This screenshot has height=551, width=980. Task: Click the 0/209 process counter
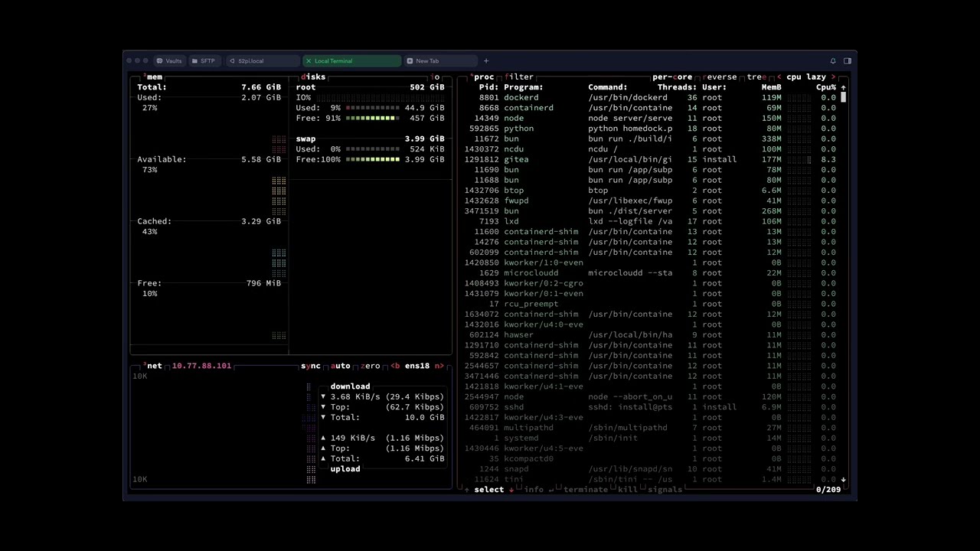point(828,490)
